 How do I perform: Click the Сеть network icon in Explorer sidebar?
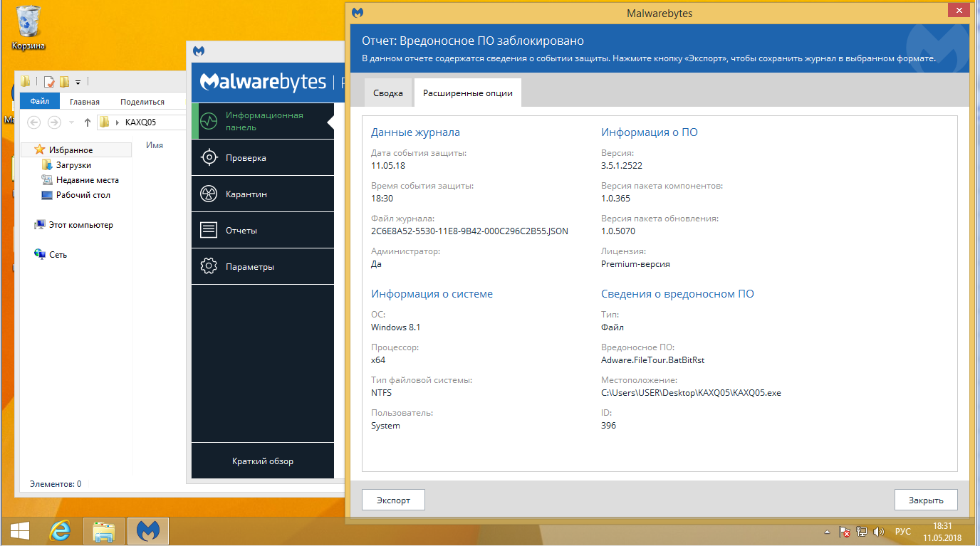[40, 254]
